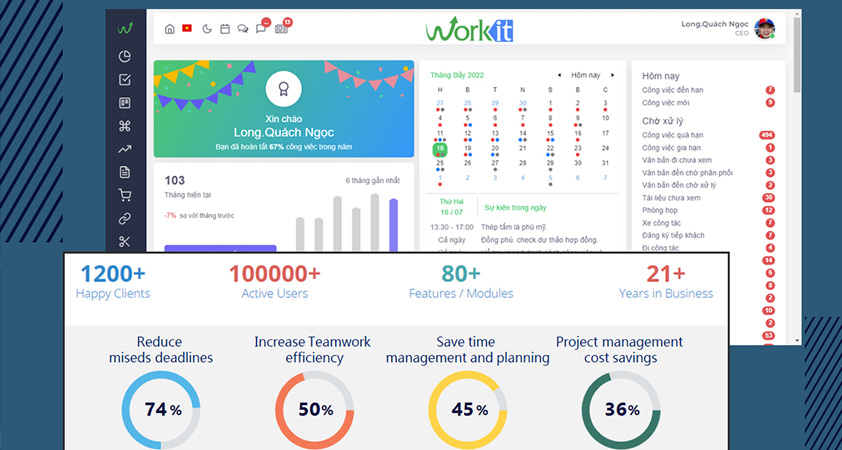Viewport: 842px width, 450px height.
Task: Click the 74% Reduce missed deadlines ring
Action: (x=161, y=410)
